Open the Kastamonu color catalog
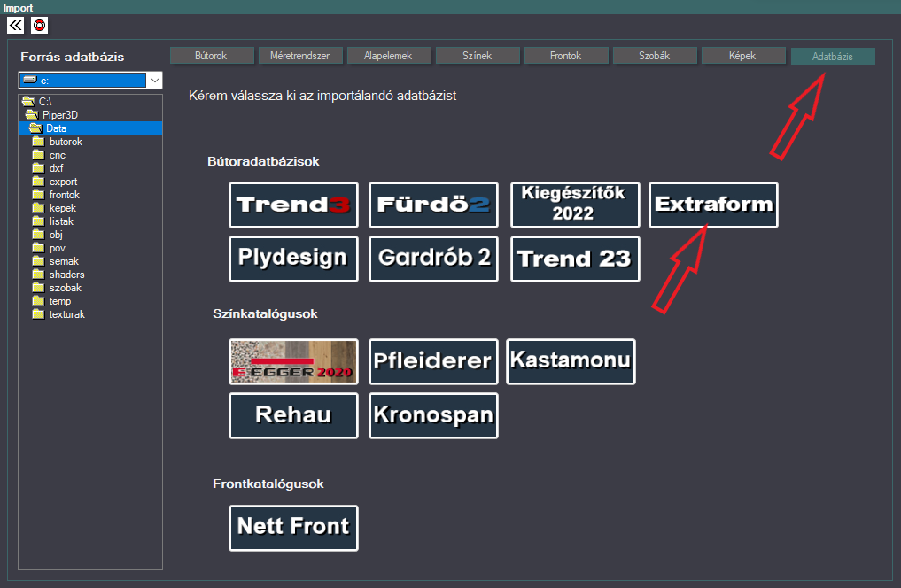The image size is (901, 588). point(571,362)
